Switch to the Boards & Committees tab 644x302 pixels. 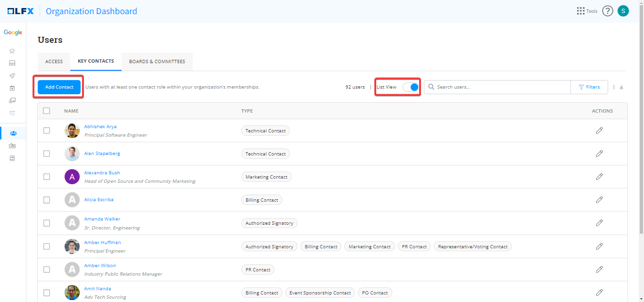pyautogui.click(x=157, y=62)
